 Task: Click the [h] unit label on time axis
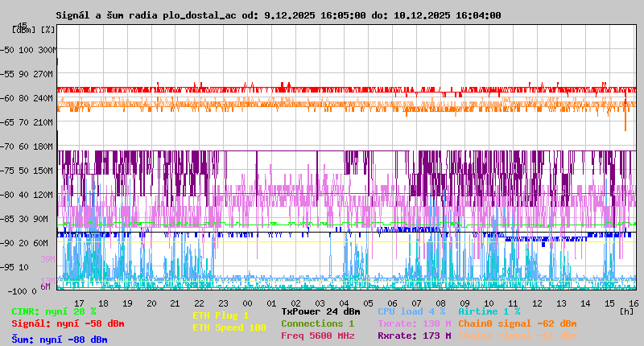627,310
